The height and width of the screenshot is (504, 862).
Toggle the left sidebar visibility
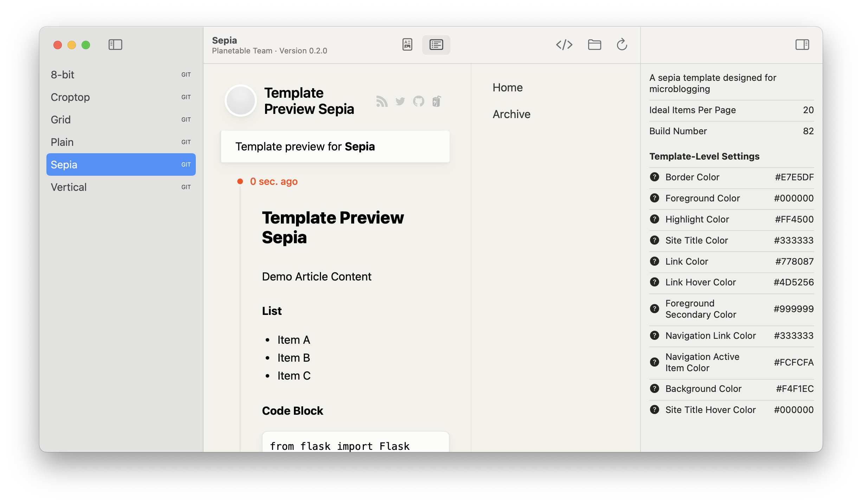115,45
